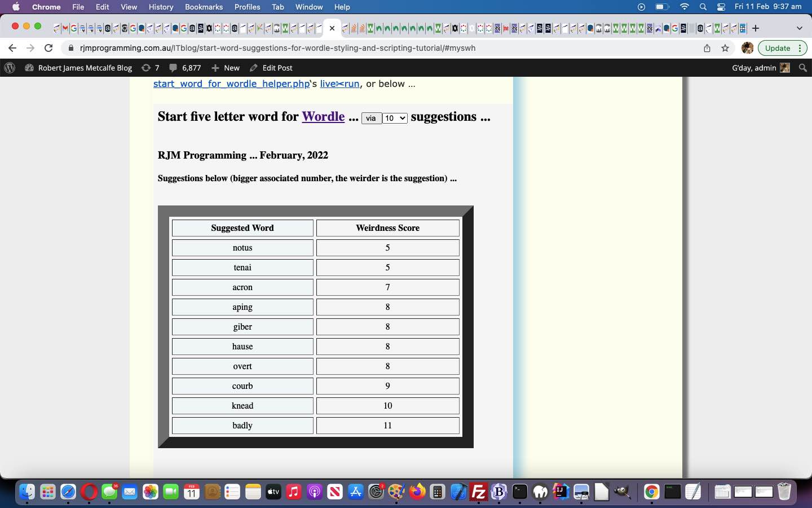Click the browser reload page icon
Viewport: 812px width, 508px height.
coord(48,48)
